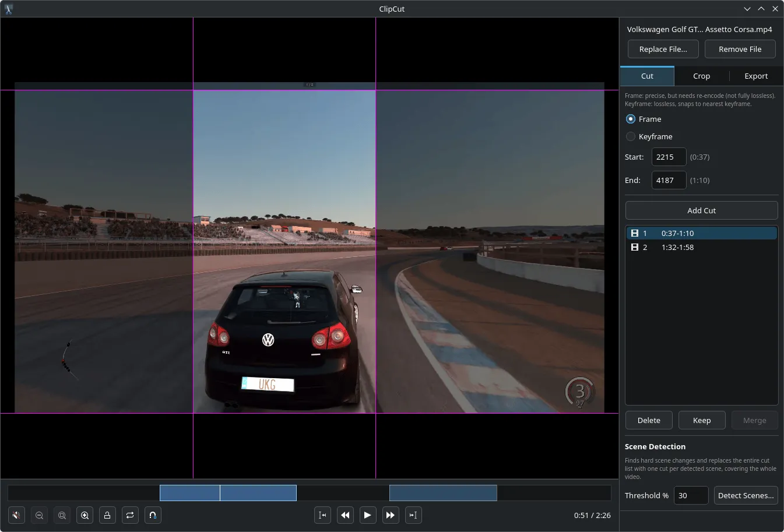Click the first blue timeline cut segment
This screenshot has height=532, width=784.
[x=228, y=493]
